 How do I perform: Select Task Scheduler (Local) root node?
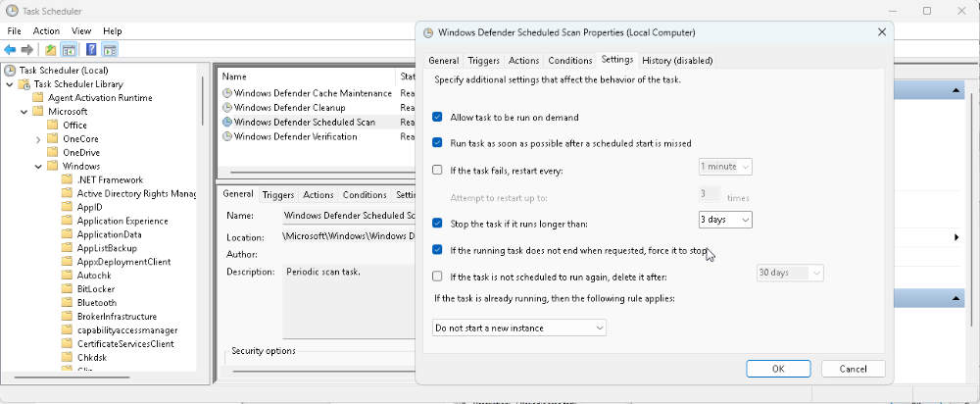[x=64, y=70]
